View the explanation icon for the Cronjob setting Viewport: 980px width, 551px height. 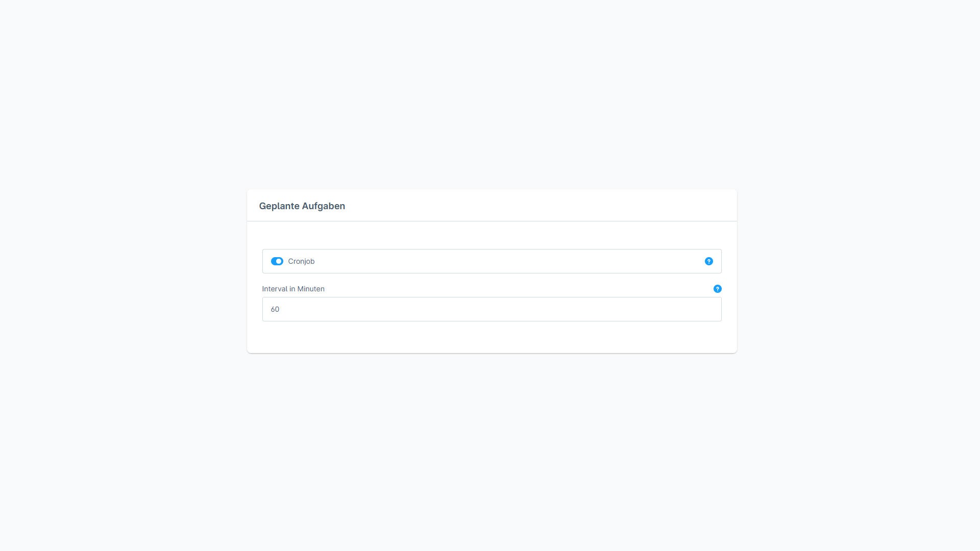click(708, 261)
